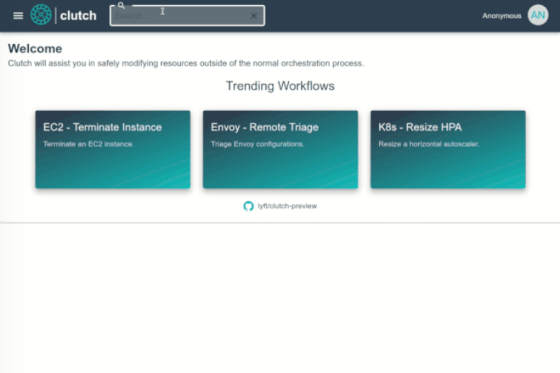
Task: Open the AN user avatar menu
Action: 538,15
